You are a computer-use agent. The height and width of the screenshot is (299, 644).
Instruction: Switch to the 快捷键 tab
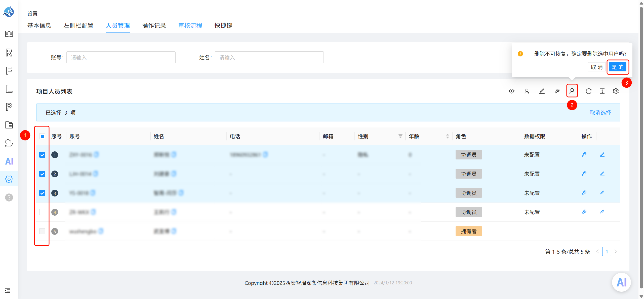point(223,25)
